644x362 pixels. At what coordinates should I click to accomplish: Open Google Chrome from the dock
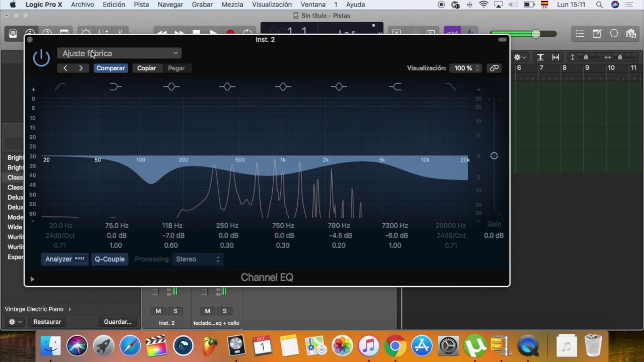coord(395,346)
